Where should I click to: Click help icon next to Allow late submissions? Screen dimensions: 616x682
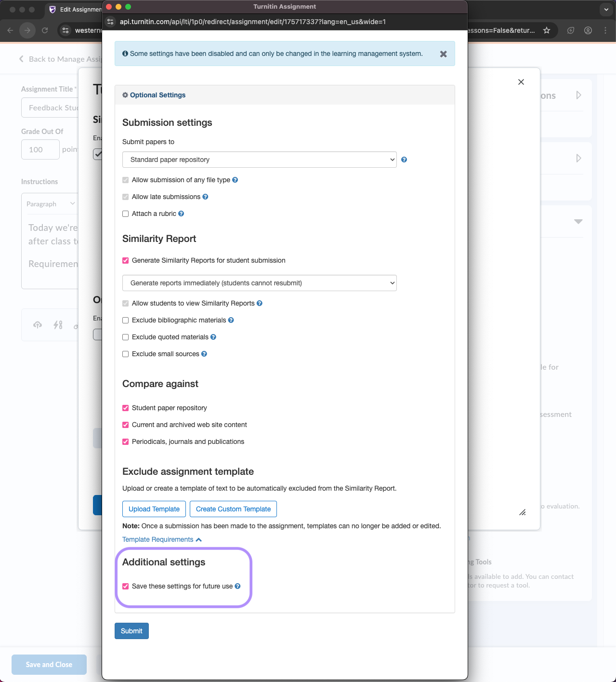pyautogui.click(x=205, y=197)
